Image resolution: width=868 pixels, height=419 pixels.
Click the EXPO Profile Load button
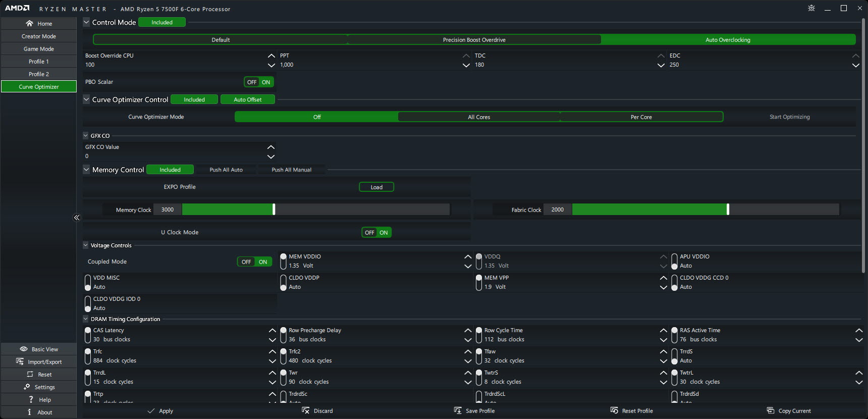(376, 187)
